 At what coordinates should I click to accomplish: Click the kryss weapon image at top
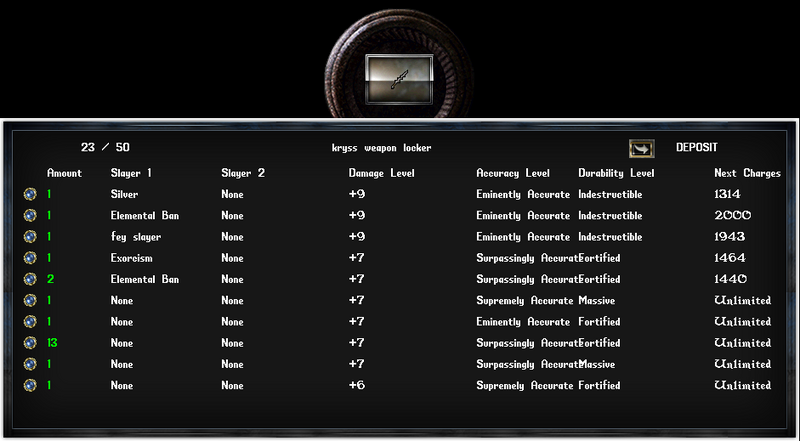click(399, 79)
